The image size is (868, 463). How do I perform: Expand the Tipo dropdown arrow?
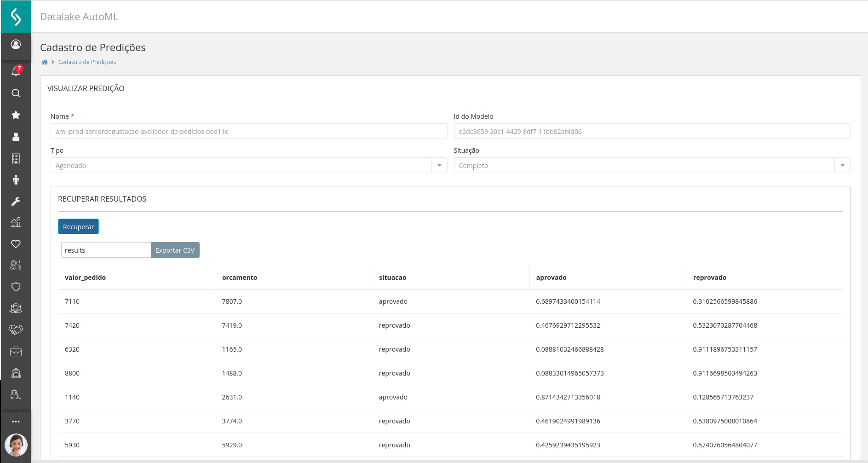point(439,165)
